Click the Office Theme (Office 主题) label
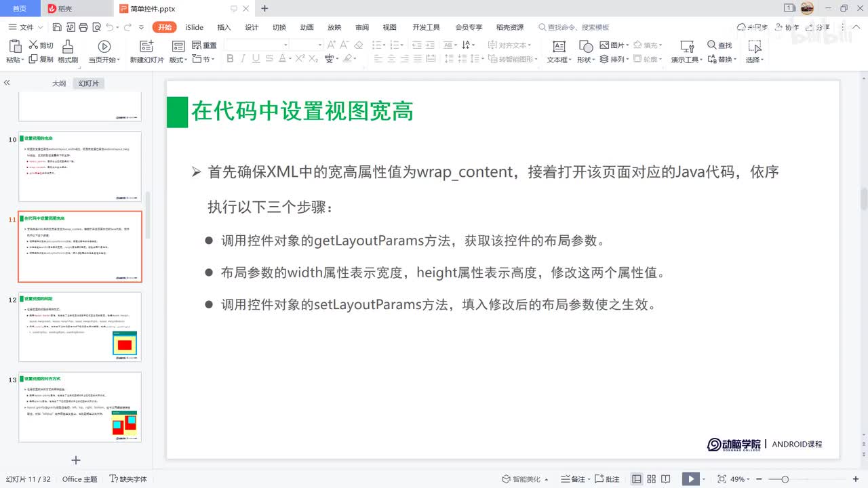Viewport: 868px width, 488px height. (x=80, y=479)
